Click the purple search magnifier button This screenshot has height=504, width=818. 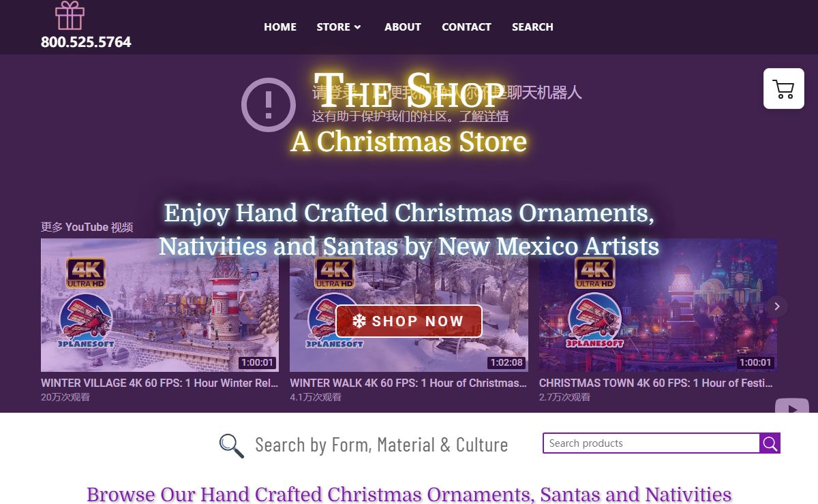[x=770, y=443]
